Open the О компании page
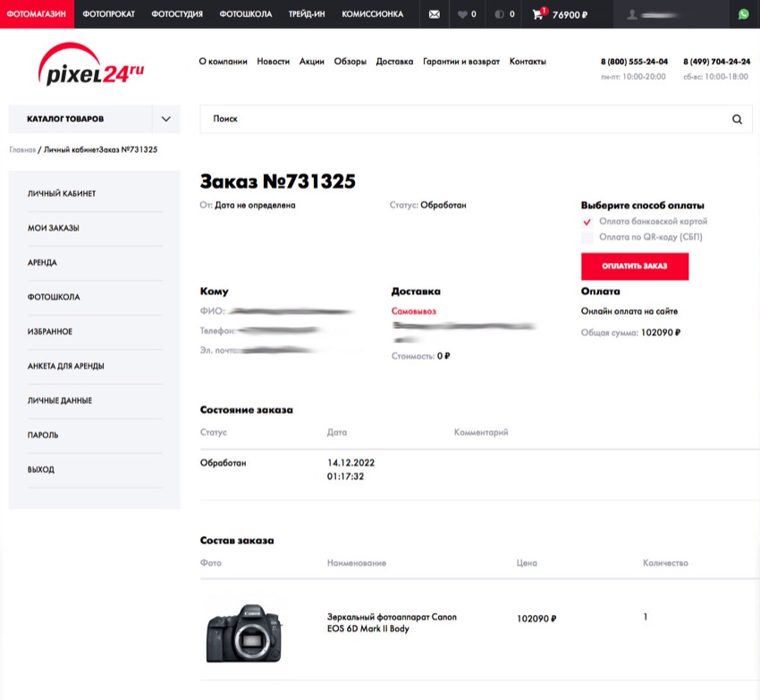The image size is (760, 700). pos(223,62)
